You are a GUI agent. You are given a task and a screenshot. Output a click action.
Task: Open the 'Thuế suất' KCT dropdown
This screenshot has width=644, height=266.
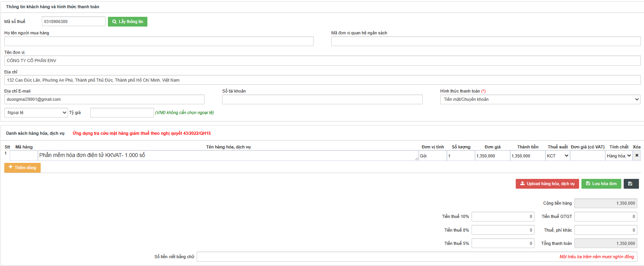click(x=558, y=156)
